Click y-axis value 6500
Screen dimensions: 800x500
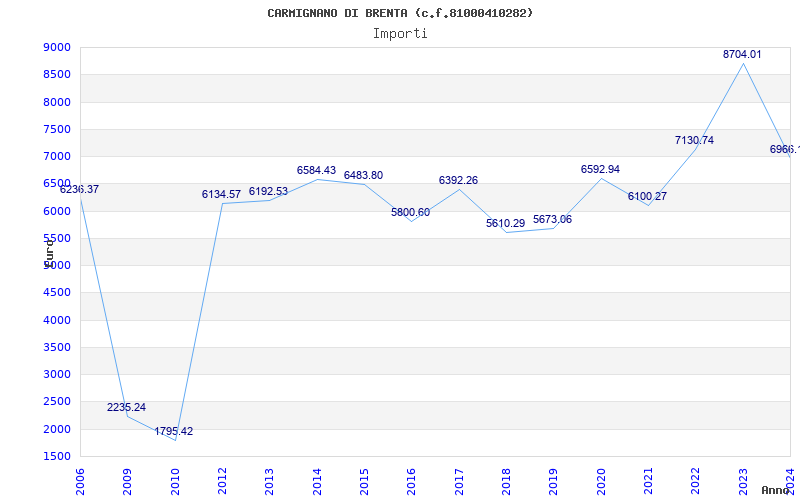[x=57, y=184]
